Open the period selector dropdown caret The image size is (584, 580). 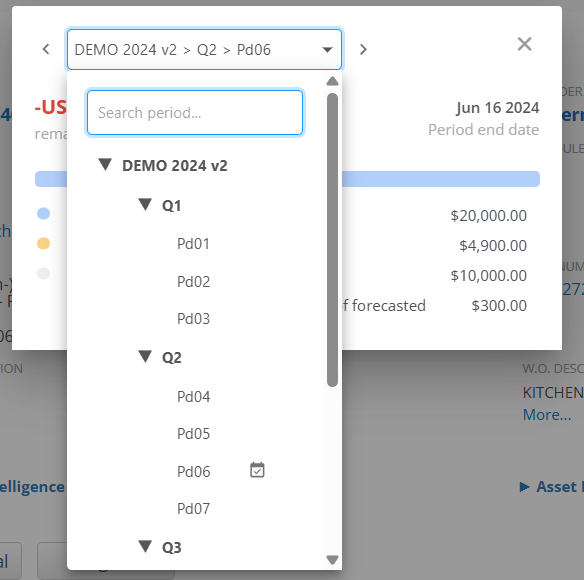point(327,50)
